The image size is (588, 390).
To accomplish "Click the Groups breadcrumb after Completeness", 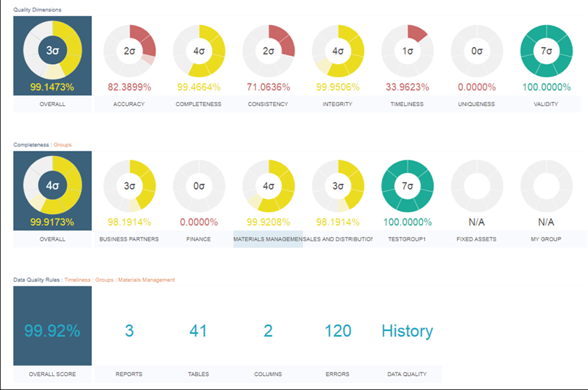I will 63,145.
